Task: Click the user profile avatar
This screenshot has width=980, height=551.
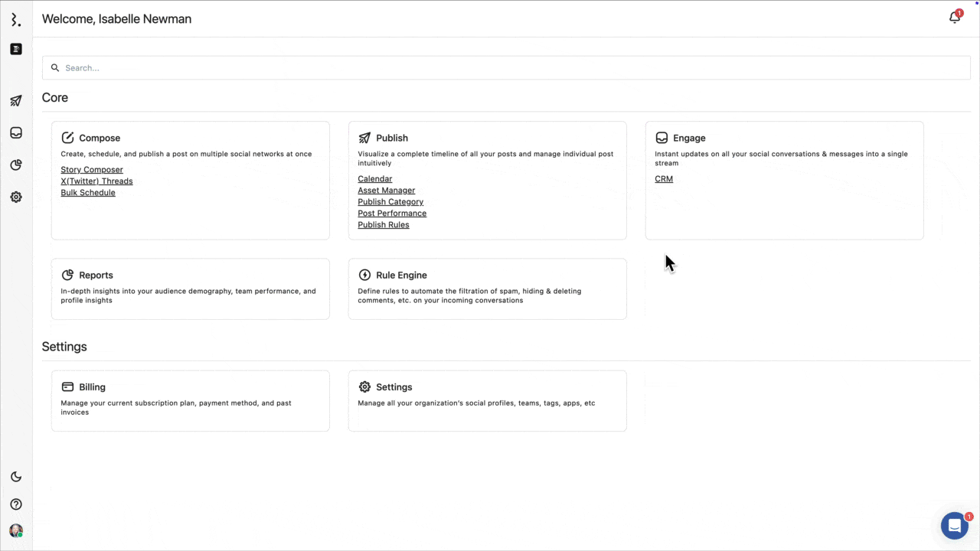Action: click(x=16, y=530)
